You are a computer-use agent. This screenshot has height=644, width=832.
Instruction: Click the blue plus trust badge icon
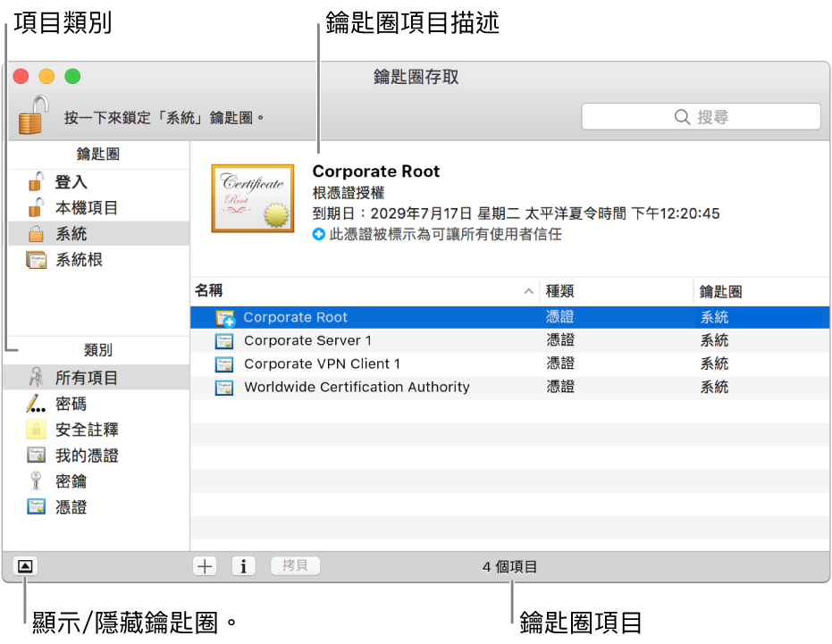(318, 234)
